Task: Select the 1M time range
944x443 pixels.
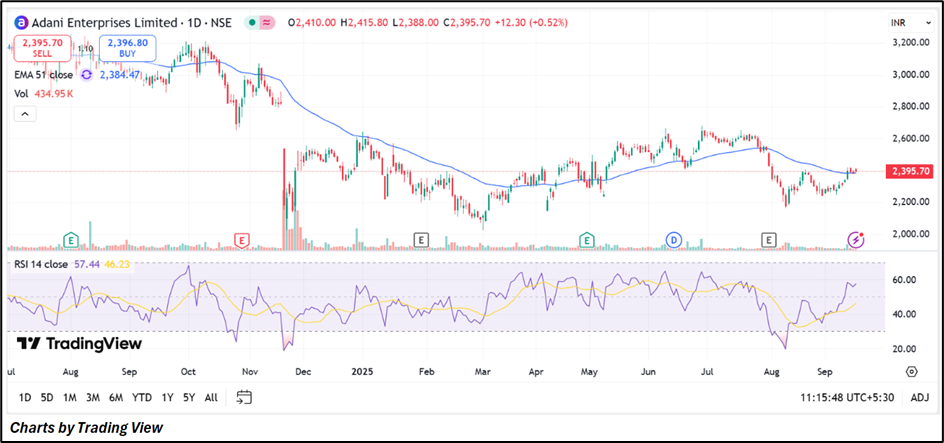Action: click(70, 398)
